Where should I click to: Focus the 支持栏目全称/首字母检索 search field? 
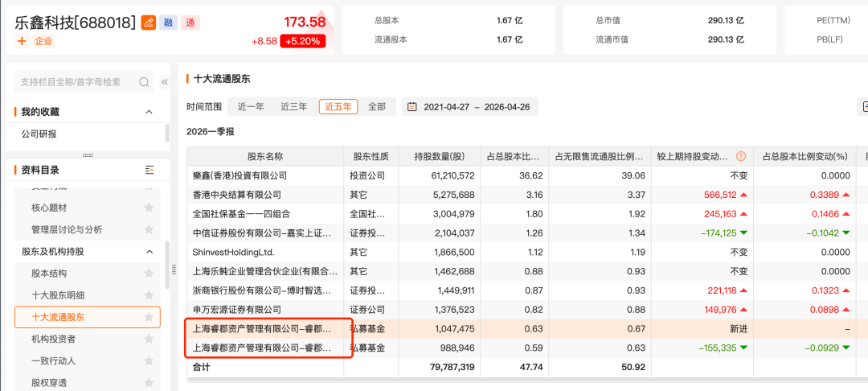click(76, 82)
